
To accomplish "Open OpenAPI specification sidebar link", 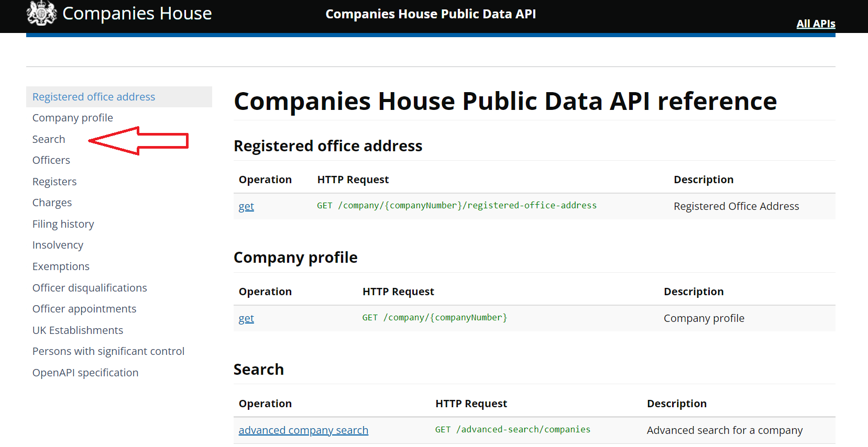I will (x=85, y=373).
